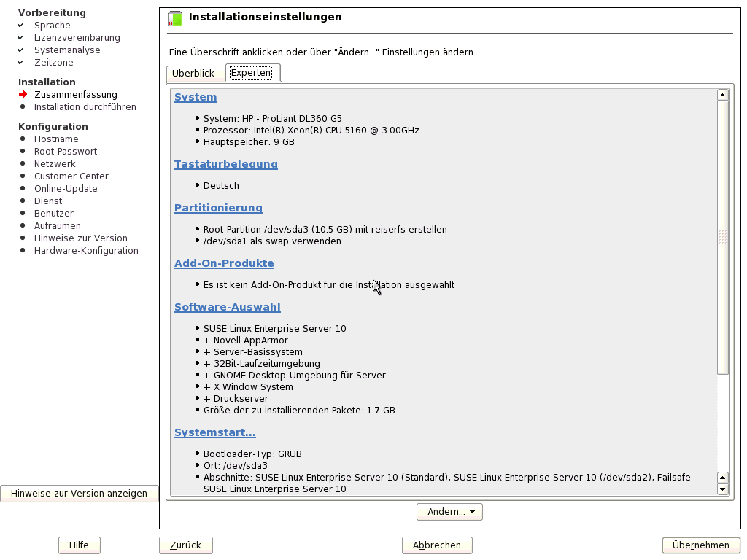
Task: Open the Add-On-Produkte heading link
Action: [x=224, y=263]
